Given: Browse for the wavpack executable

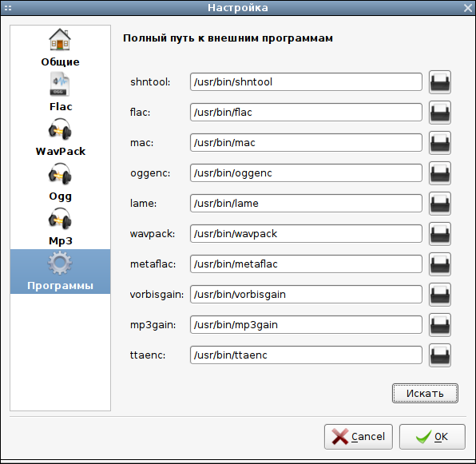Looking at the screenshot, I should click(440, 234).
